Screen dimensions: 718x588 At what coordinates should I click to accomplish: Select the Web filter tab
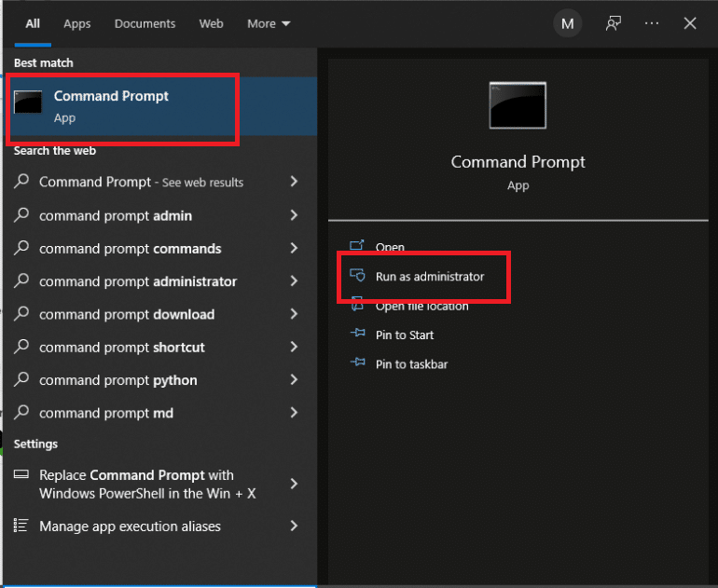coord(212,23)
